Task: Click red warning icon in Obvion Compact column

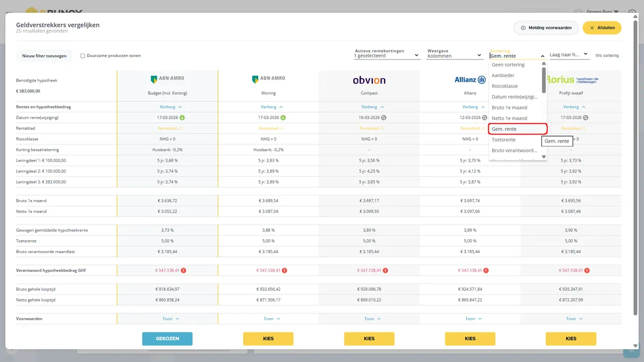Action: click(x=385, y=270)
